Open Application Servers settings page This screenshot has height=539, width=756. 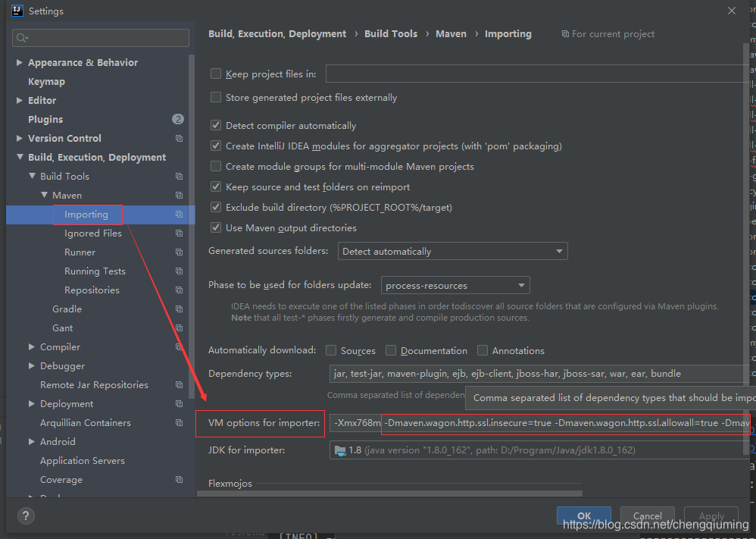point(83,461)
